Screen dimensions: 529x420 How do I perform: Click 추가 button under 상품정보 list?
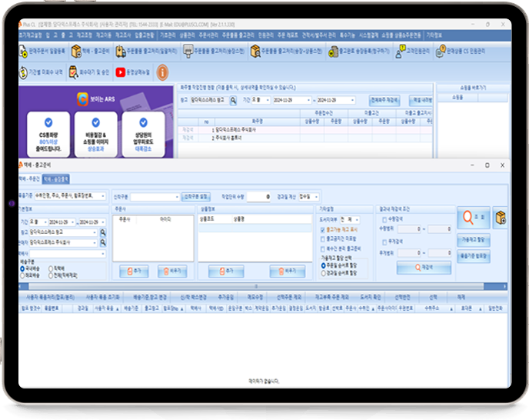point(226,271)
